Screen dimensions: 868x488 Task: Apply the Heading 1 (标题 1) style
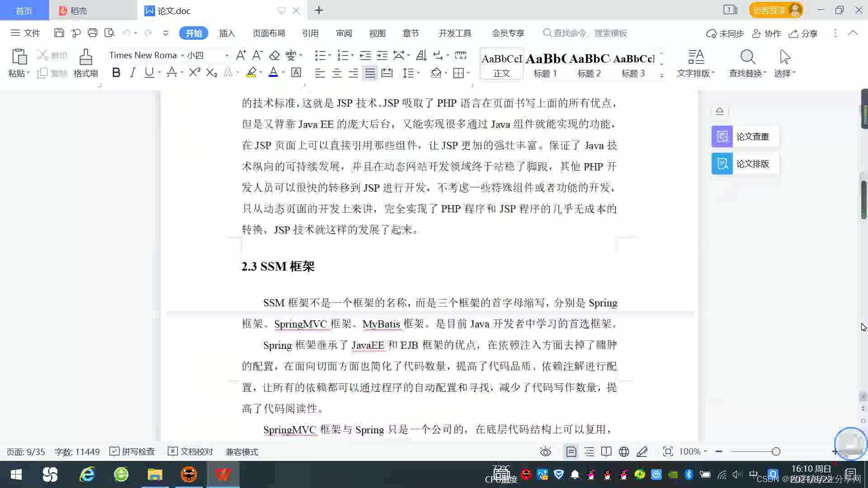(545, 65)
